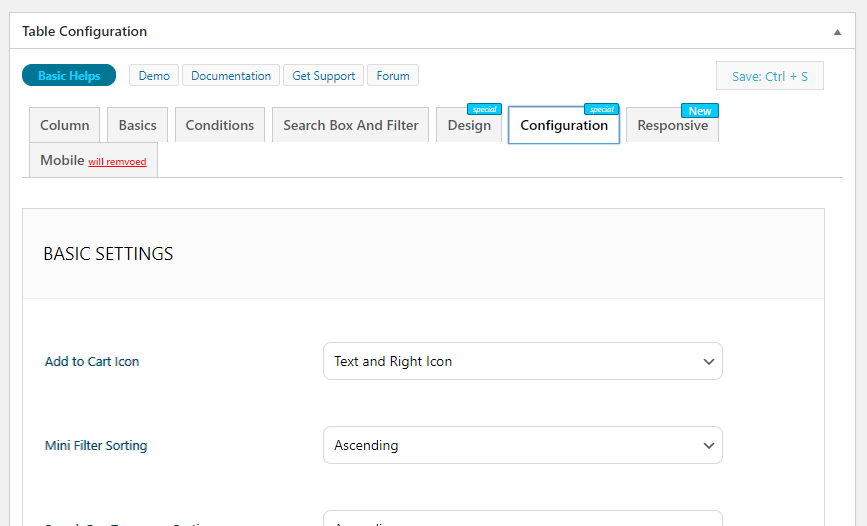Open the Mobile tab
This screenshot has width=867, height=526.
click(93, 160)
